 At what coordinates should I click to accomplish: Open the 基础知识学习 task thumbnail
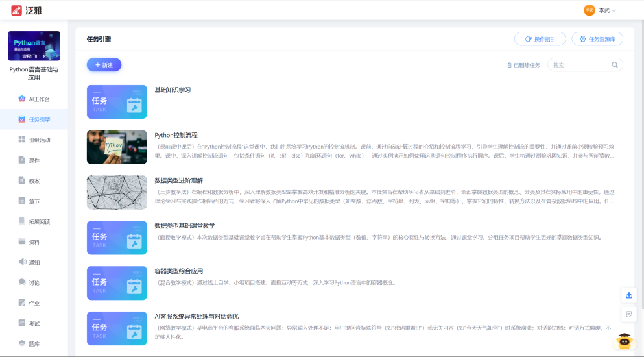tap(117, 102)
